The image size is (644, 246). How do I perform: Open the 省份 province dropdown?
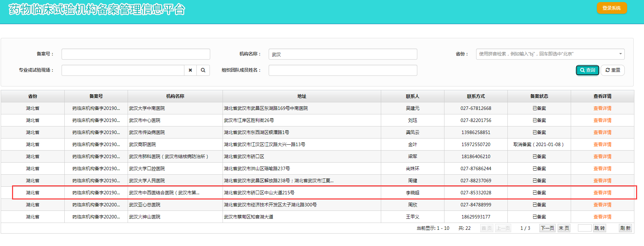[550, 54]
